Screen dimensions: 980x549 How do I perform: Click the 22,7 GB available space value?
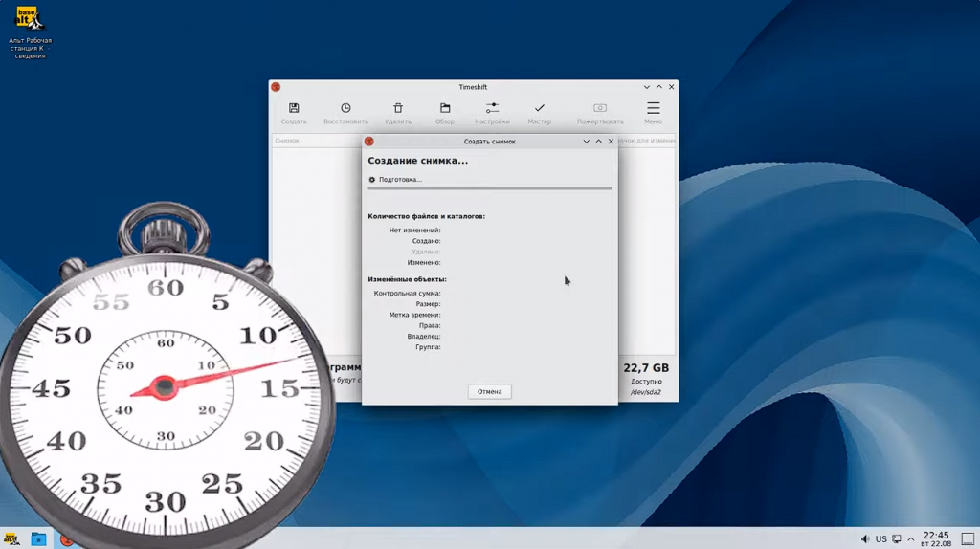pos(646,368)
